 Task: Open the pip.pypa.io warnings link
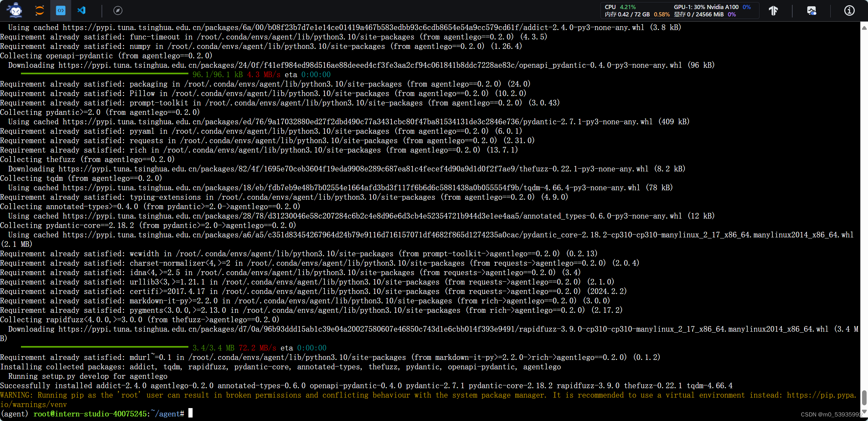[821, 395]
